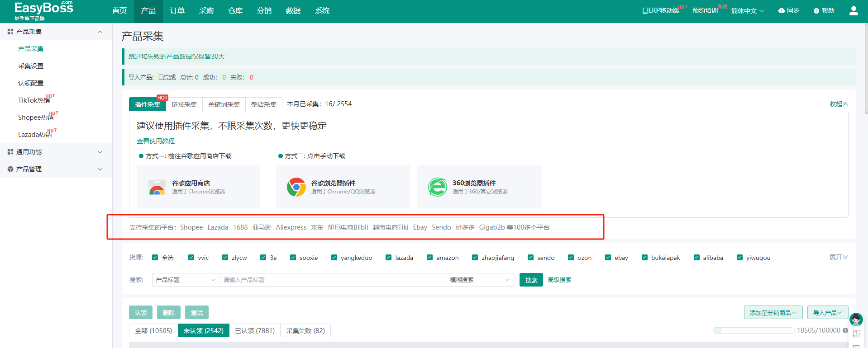Click the EasyBoss logo
The height and width of the screenshot is (348, 868).
[43, 11]
